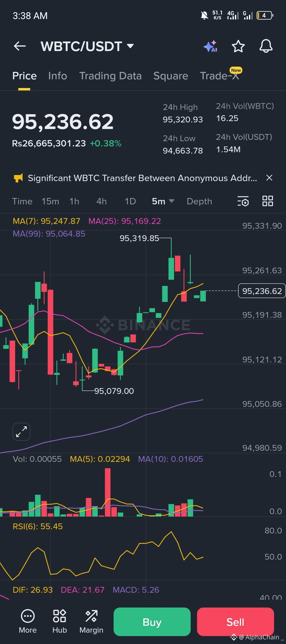Tap the 24h Vol(USDT) value 1.54M
The height and width of the screenshot is (644, 286).
click(228, 149)
